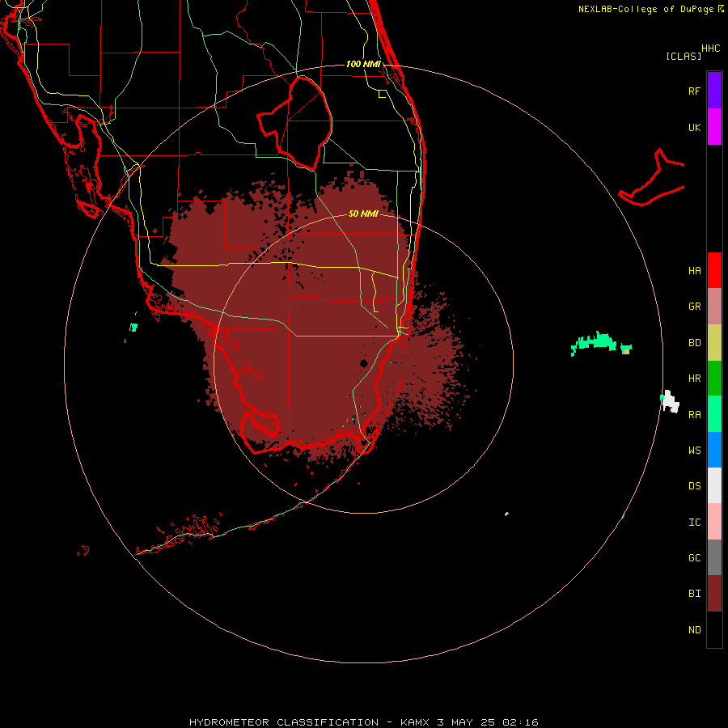Click the RA bright green legend swatch

[714, 414]
